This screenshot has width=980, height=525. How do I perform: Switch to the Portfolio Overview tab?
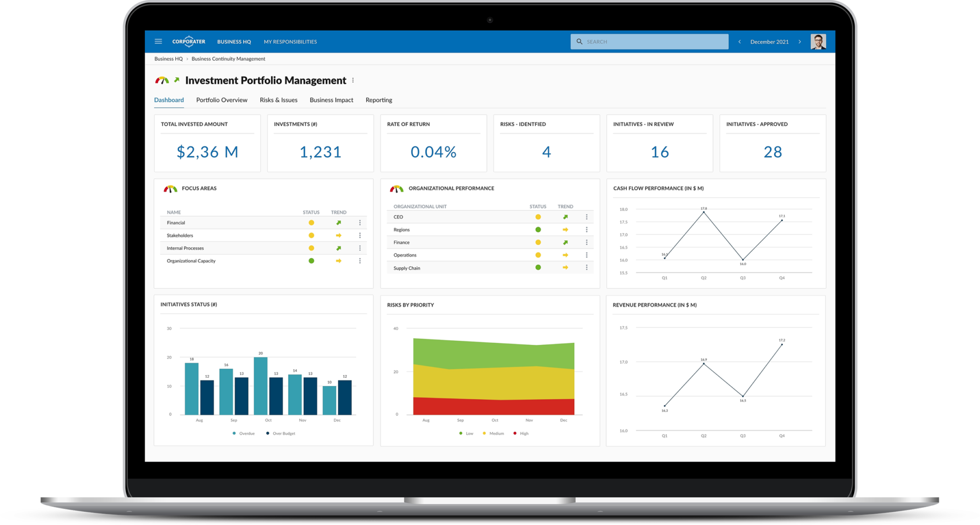[222, 100]
